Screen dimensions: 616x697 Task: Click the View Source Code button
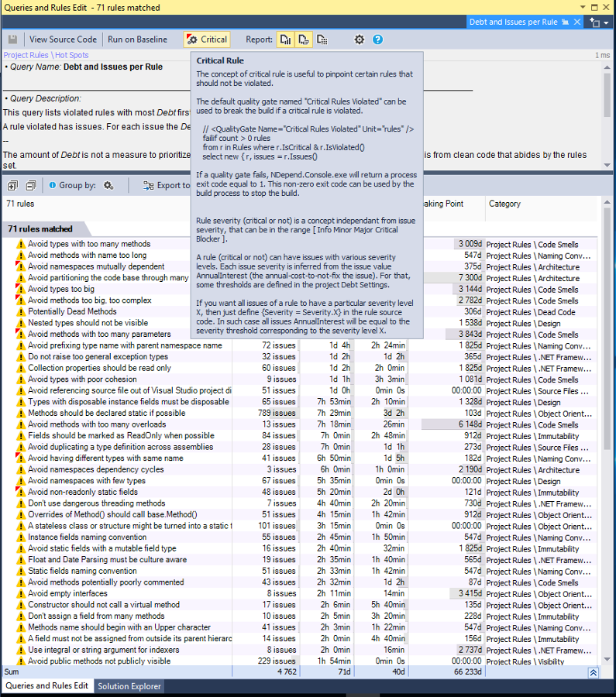(63, 39)
